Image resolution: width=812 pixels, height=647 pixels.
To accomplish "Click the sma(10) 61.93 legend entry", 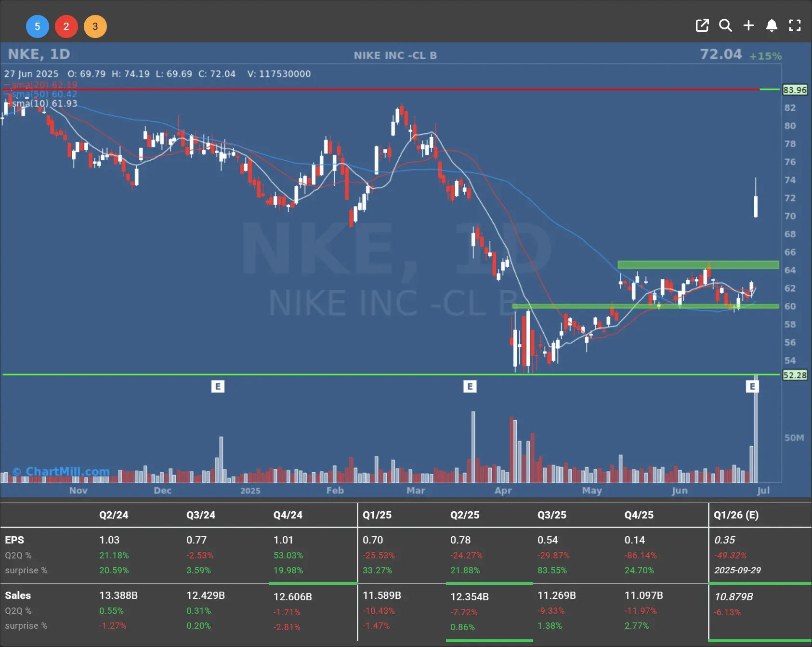I will point(40,103).
